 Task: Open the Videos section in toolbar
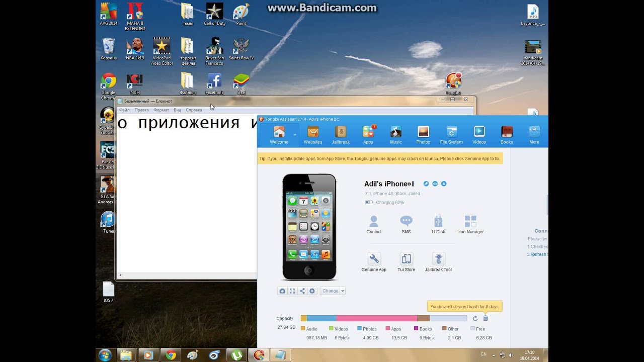[x=479, y=135]
